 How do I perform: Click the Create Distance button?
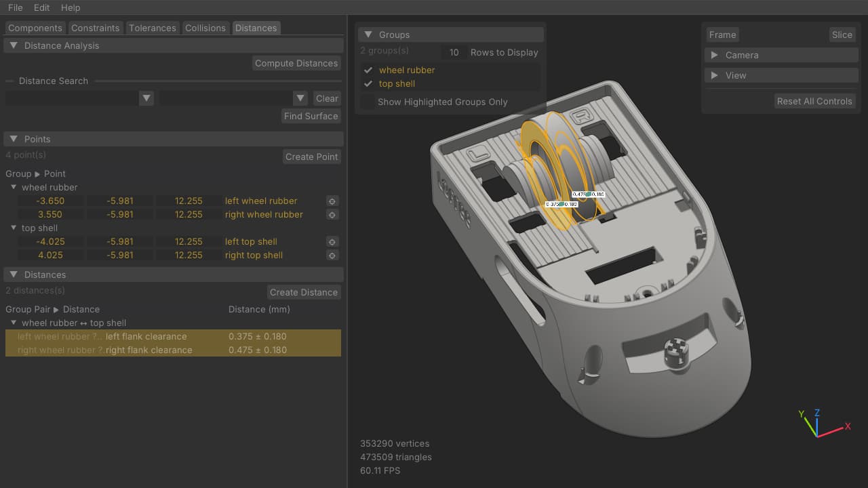304,292
